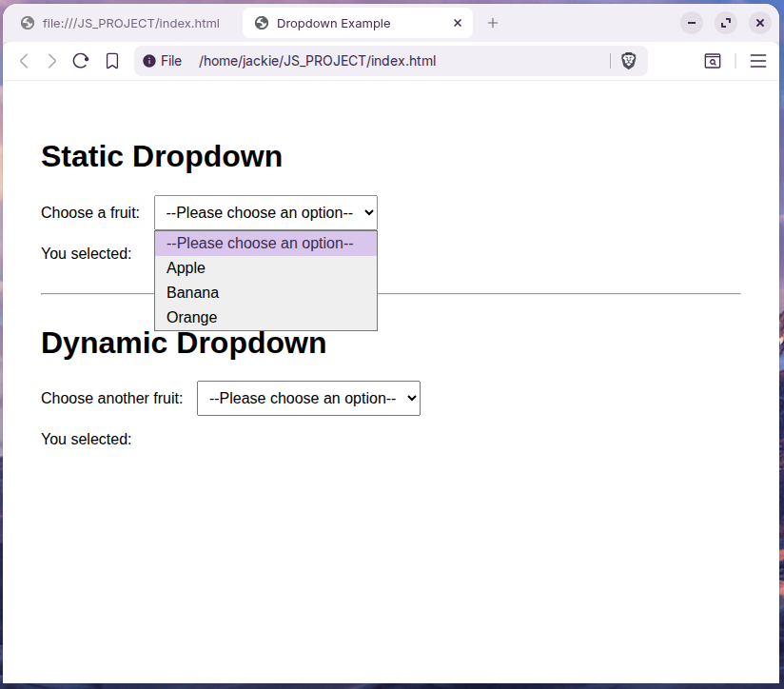Collapse the Choose a fruit dropdown
784x689 pixels.
pos(265,213)
